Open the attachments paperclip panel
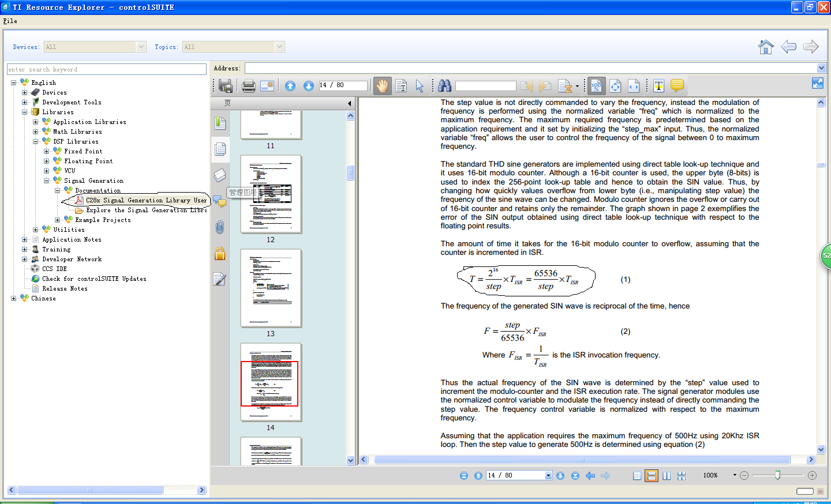 (220, 227)
